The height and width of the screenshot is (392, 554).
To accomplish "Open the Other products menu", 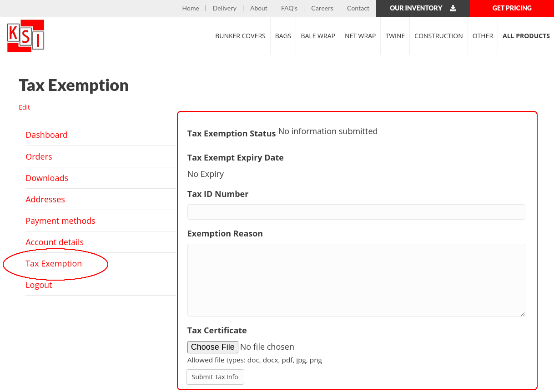I will point(483,36).
